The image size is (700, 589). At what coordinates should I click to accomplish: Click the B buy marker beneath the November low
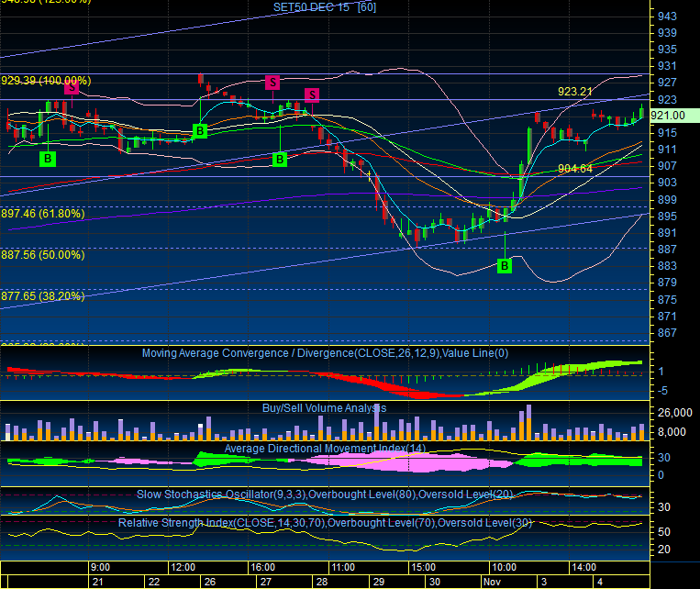[x=505, y=266]
